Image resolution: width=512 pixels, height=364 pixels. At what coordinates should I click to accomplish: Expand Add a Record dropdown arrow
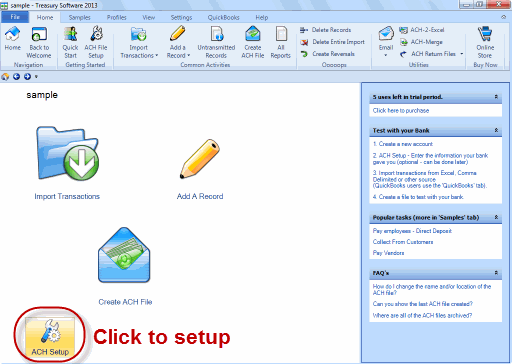188,55
